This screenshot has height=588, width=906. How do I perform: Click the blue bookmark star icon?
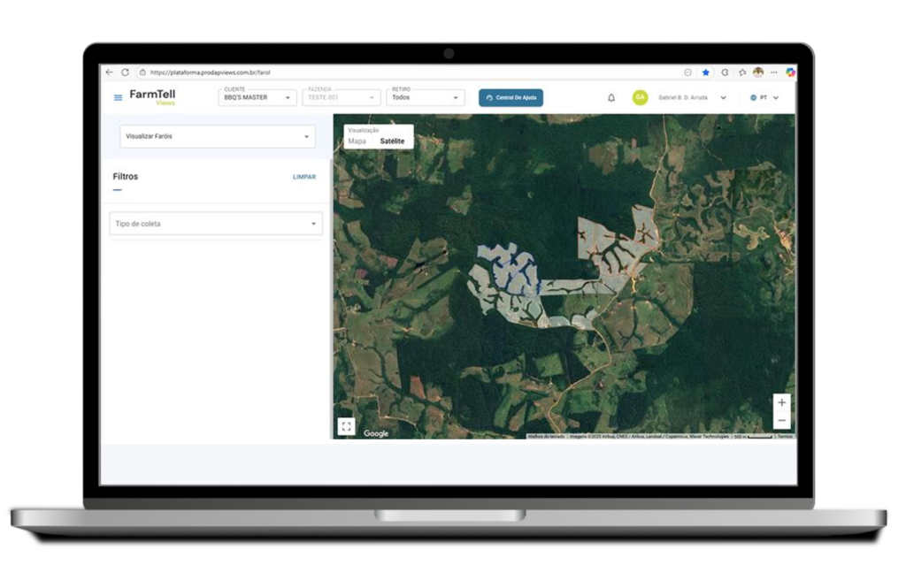pos(706,73)
